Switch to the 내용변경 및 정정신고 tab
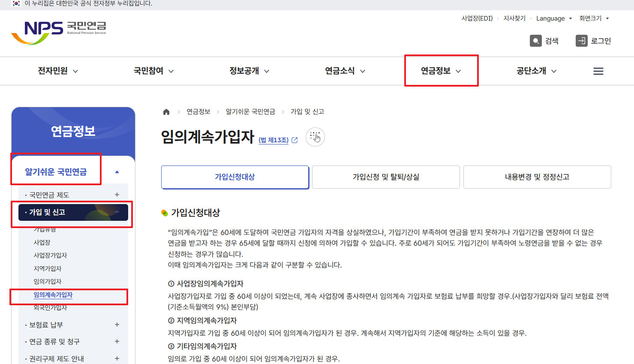This screenshot has height=364, width=634. point(537,177)
